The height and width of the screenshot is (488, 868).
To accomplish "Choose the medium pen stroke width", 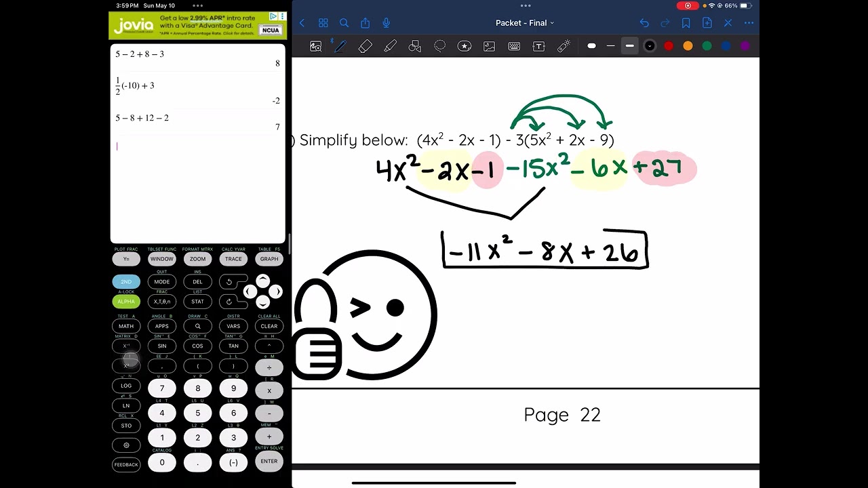I will (610, 46).
